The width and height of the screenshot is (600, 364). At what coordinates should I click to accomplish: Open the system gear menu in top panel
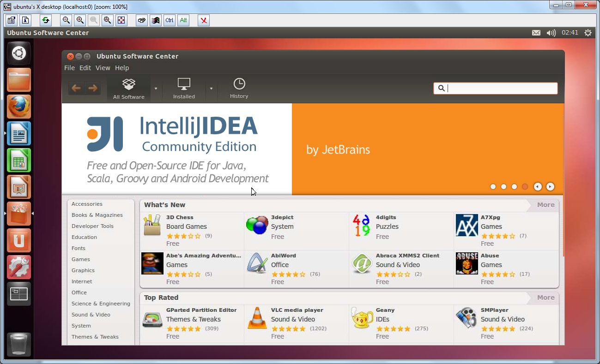point(588,33)
